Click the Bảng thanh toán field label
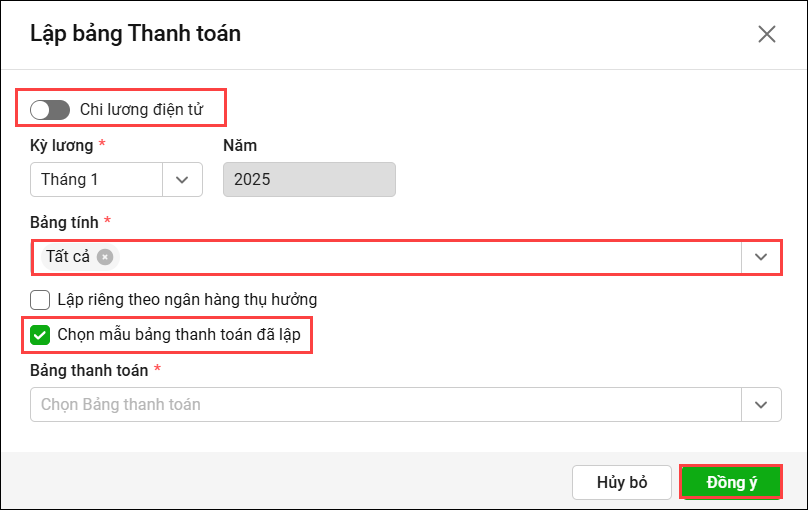This screenshot has width=808, height=510. [x=89, y=370]
